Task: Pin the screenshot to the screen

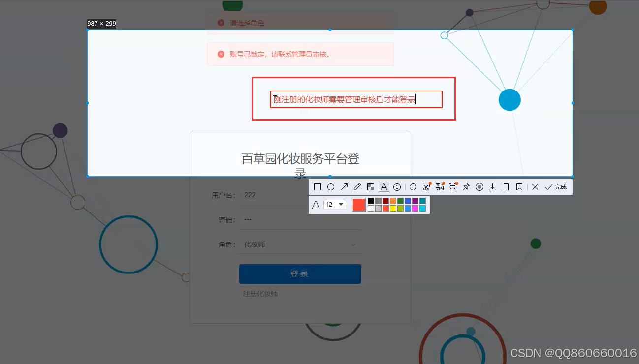Action: tap(466, 187)
